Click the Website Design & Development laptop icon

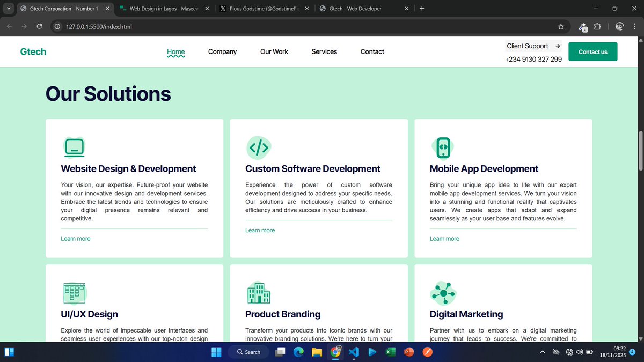pos(74,147)
